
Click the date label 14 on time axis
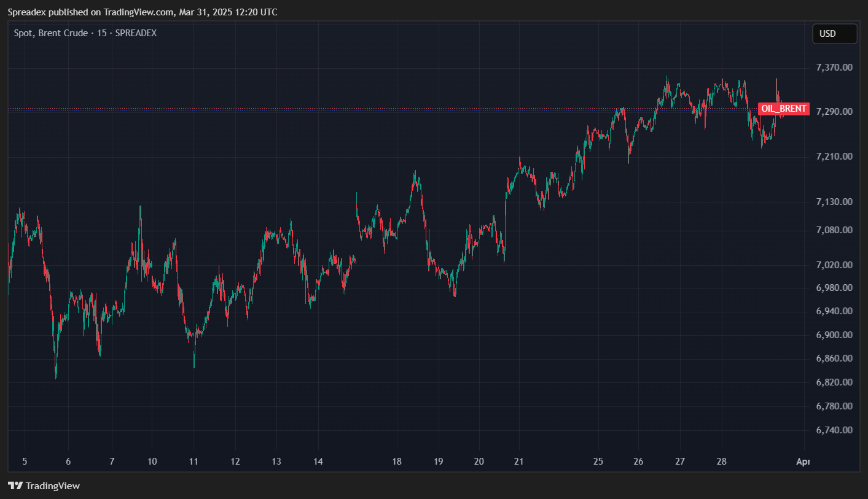tap(318, 462)
